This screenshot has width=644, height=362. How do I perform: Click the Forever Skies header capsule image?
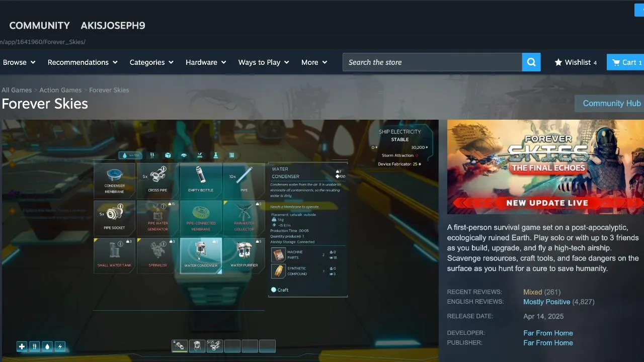545,167
